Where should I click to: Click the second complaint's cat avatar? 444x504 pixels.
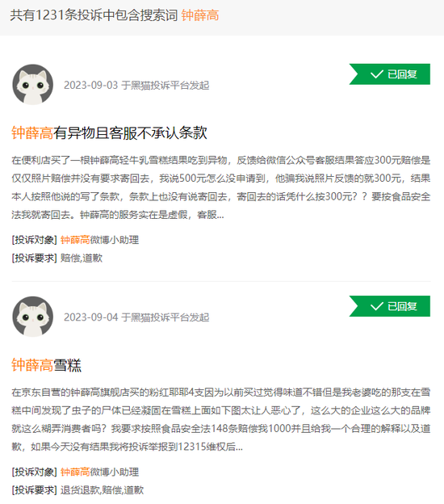pyautogui.click(x=33, y=317)
